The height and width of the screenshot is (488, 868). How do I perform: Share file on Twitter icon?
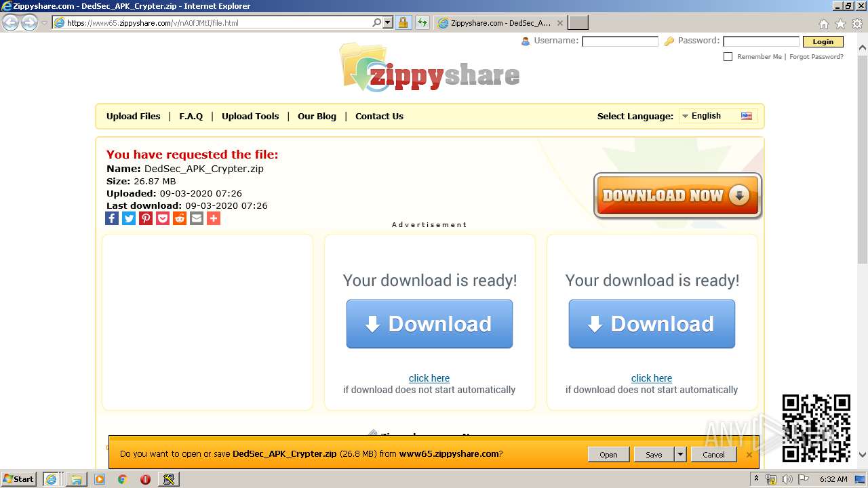[129, 218]
